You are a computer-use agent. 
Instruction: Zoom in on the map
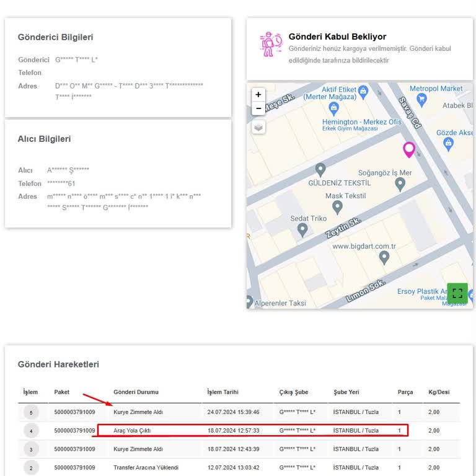point(258,95)
